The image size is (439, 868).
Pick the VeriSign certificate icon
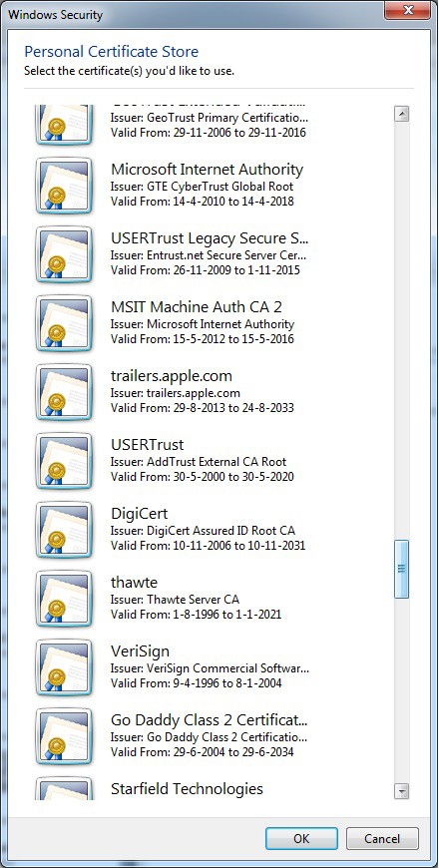[64, 667]
